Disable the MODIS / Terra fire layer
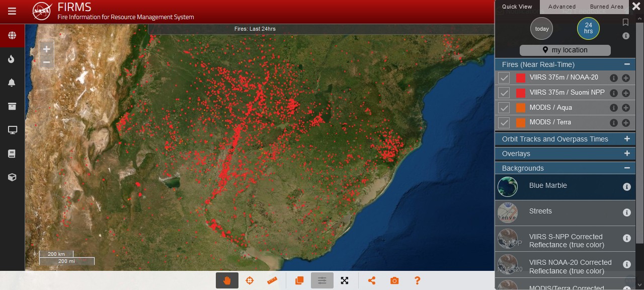Viewport: 644px width, 290px height. click(x=504, y=122)
